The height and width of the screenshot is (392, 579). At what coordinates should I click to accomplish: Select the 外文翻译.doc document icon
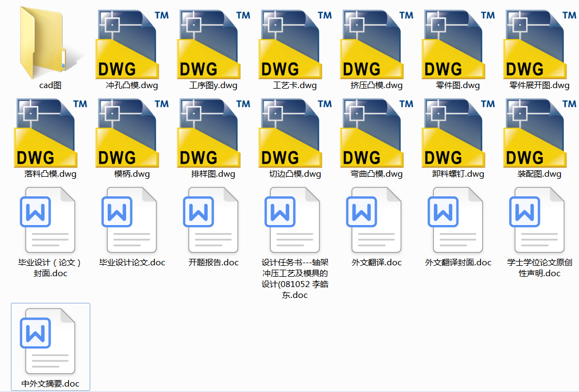click(x=374, y=220)
